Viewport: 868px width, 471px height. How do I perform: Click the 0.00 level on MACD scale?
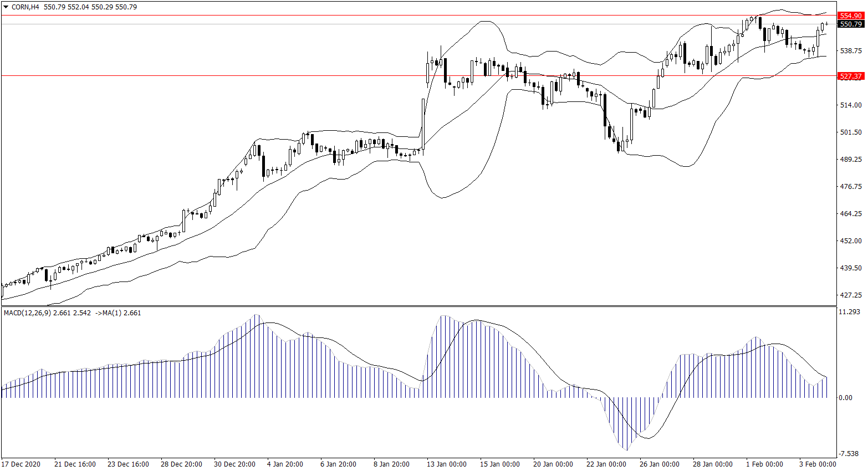[x=845, y=398]
